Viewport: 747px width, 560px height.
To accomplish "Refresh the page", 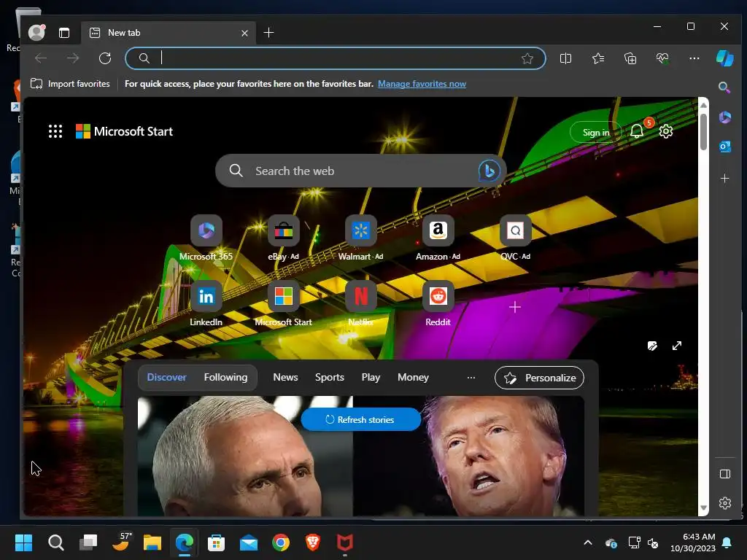I will [x=105, y=58].
